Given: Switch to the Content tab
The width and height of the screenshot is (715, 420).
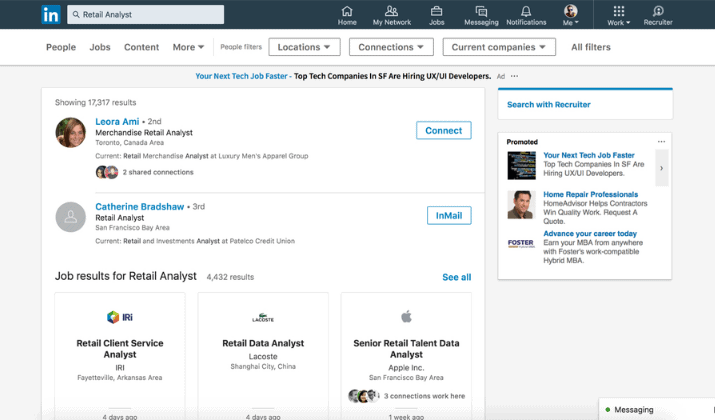Looking at the screenshot, I should [x=141, y=47].
